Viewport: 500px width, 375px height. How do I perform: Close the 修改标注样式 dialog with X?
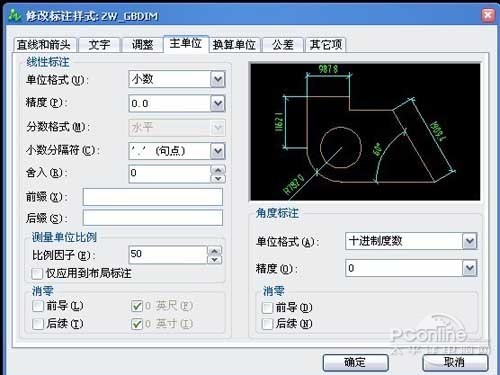click(488, 15)
